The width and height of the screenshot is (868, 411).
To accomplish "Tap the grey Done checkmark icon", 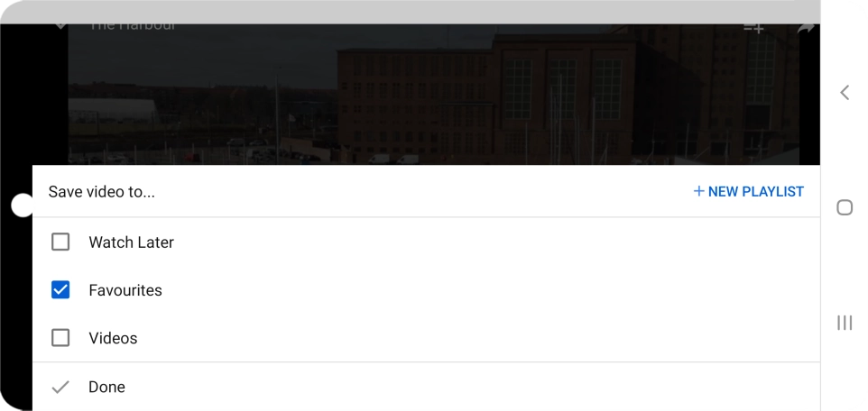I will (60, 388).
